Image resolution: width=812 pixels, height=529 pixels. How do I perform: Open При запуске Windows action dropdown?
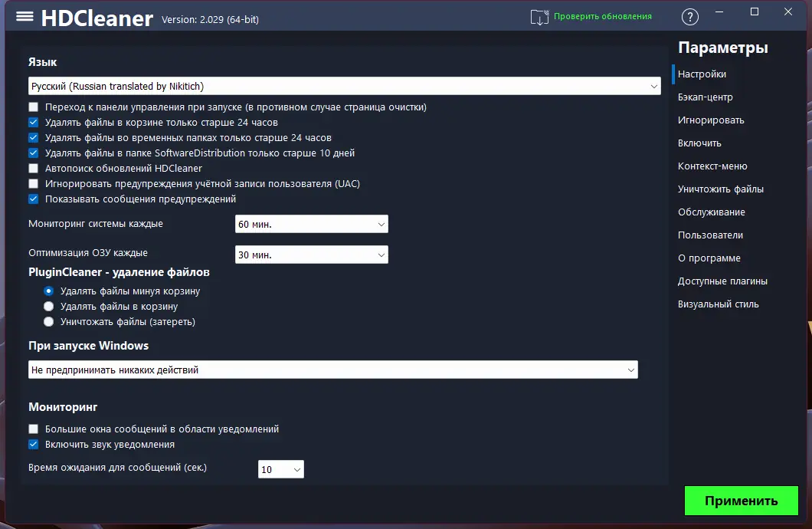click(333, 370)
